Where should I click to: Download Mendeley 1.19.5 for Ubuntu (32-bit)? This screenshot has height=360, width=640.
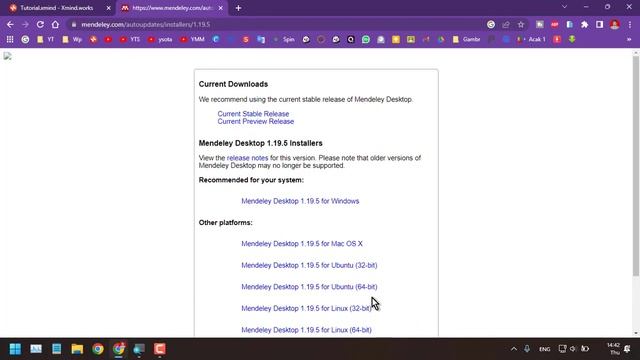click(x=309, y=265)
